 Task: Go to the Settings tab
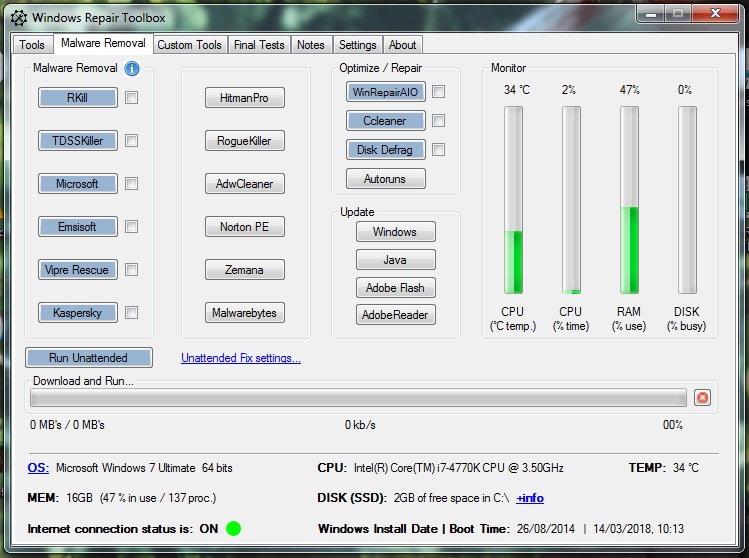point(357,45)
